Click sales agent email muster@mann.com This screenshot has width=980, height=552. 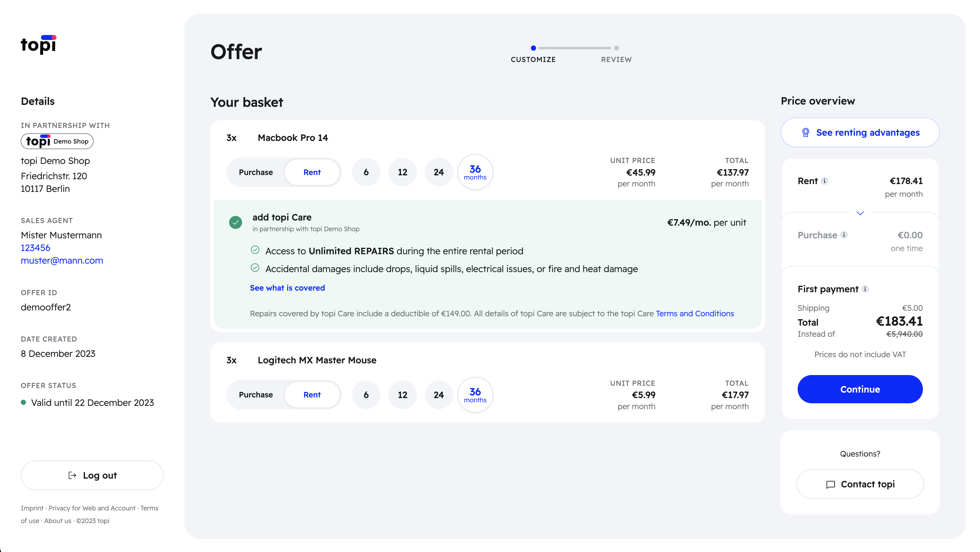tap(62, 261)
